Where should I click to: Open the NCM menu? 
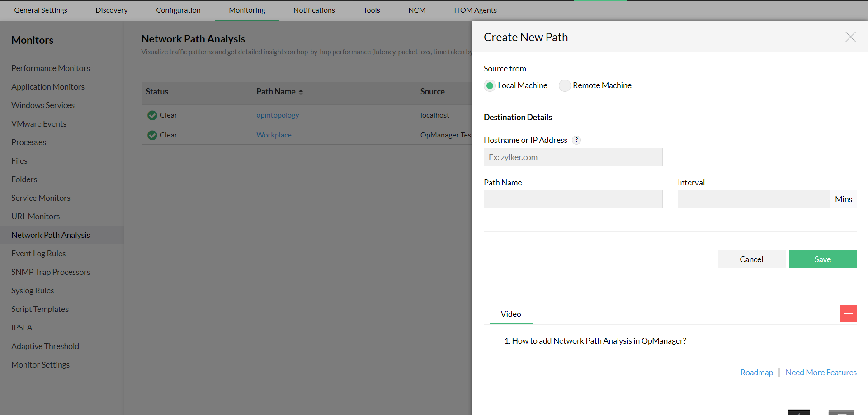pos(416,10)
